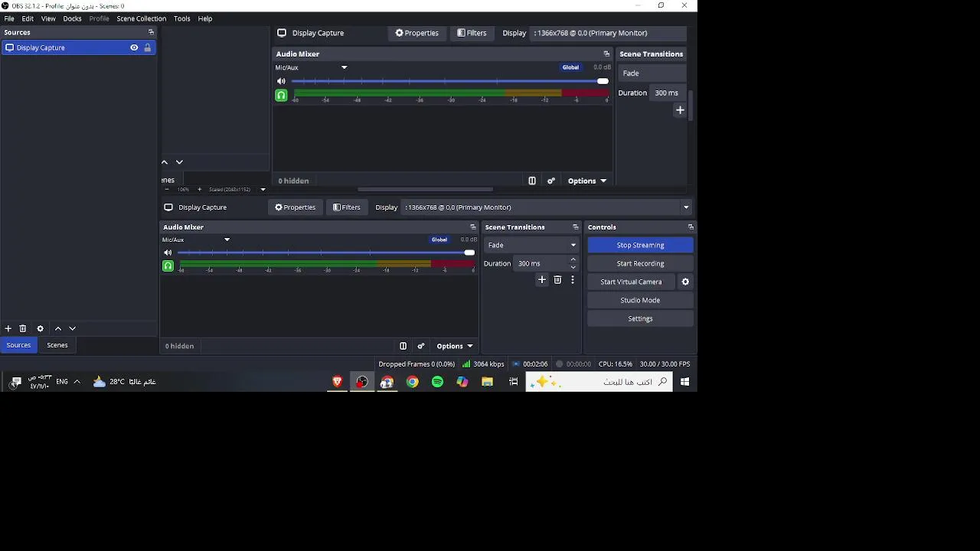Viewport: 980px width, 551px height.
Task: Open transition three-dots properties menu
Action: (572, 280)
